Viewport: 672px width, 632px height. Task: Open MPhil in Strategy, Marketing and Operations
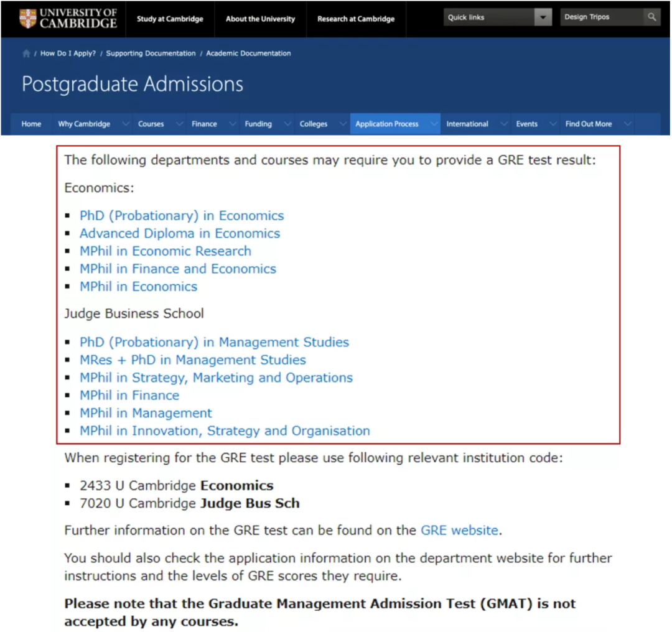(x=216, y=378)
